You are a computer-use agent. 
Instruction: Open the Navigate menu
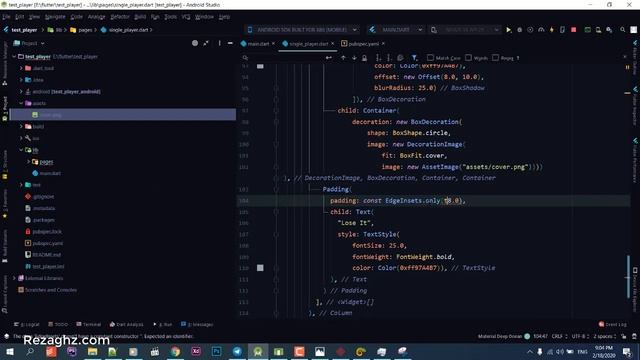55,17
